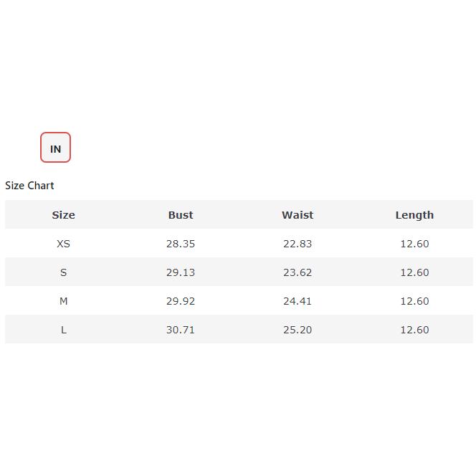Image resolution: width=476 pixels, height=476 pixels.
Task: Click the bust value 30.71
Action: point(181,330)
